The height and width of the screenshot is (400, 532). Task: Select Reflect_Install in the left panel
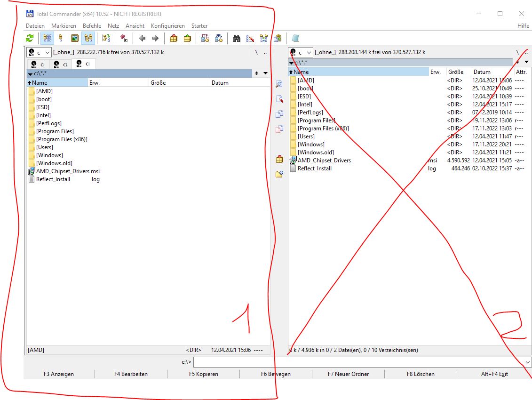(x=53, y=179)
